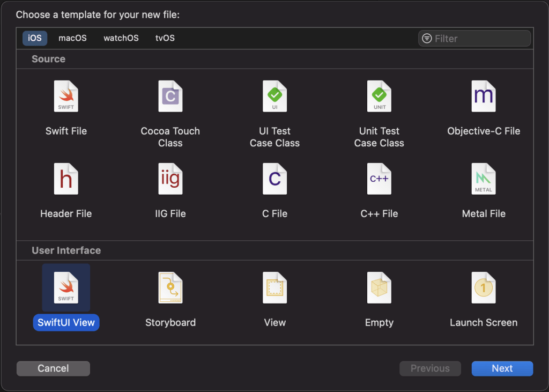Click the "Storyboard" label
The height and width of the screenshot is (392, 549).
[x=170, y=323]
